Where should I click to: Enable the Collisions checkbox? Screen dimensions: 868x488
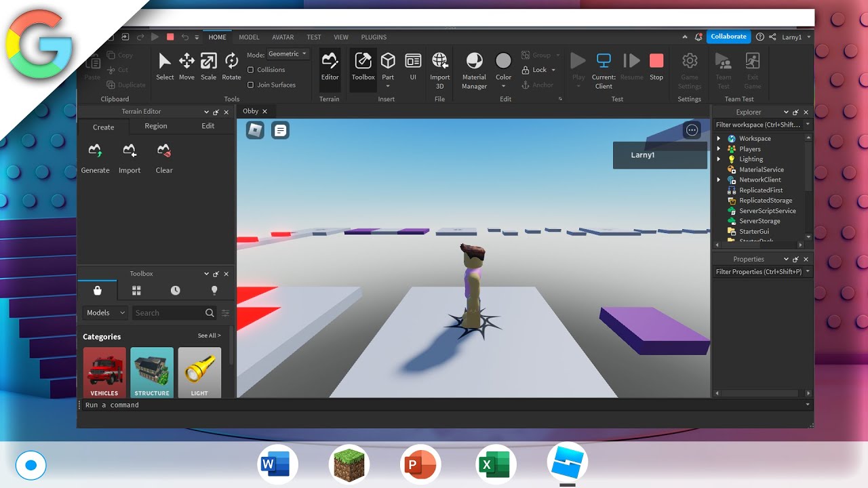251,70
